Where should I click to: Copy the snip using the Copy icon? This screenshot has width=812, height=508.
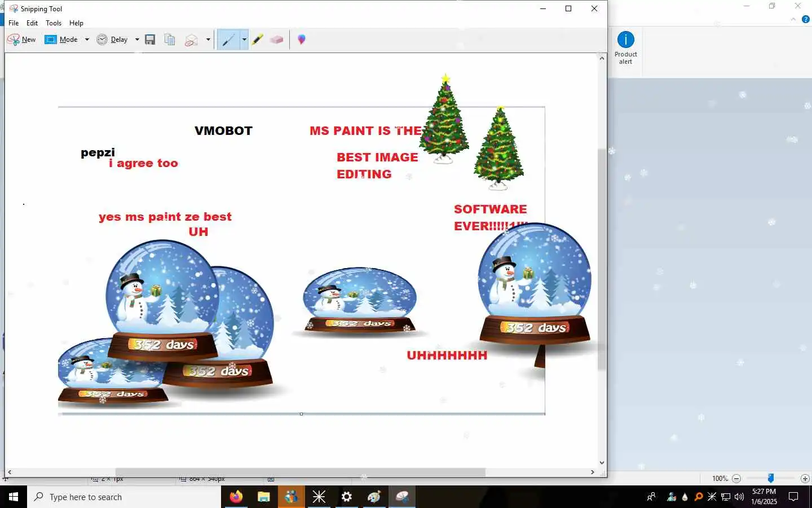170,40
